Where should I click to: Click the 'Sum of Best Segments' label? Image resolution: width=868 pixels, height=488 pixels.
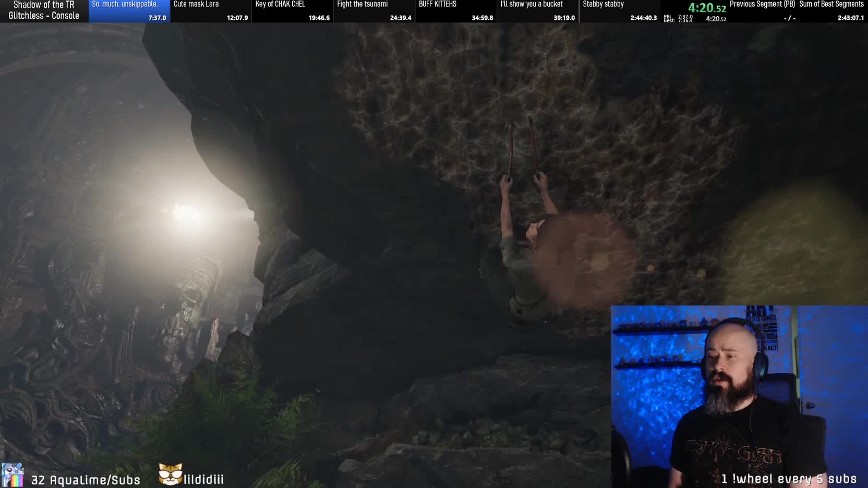click(x=831, y=4)
